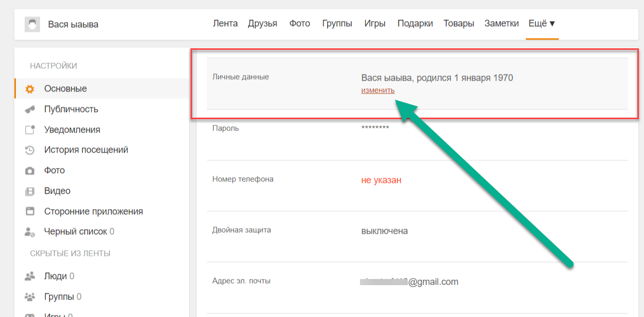Click the profile avatar icon
Image resolution: width=644 pixels, height=317 pixels.
pos(32,24)
